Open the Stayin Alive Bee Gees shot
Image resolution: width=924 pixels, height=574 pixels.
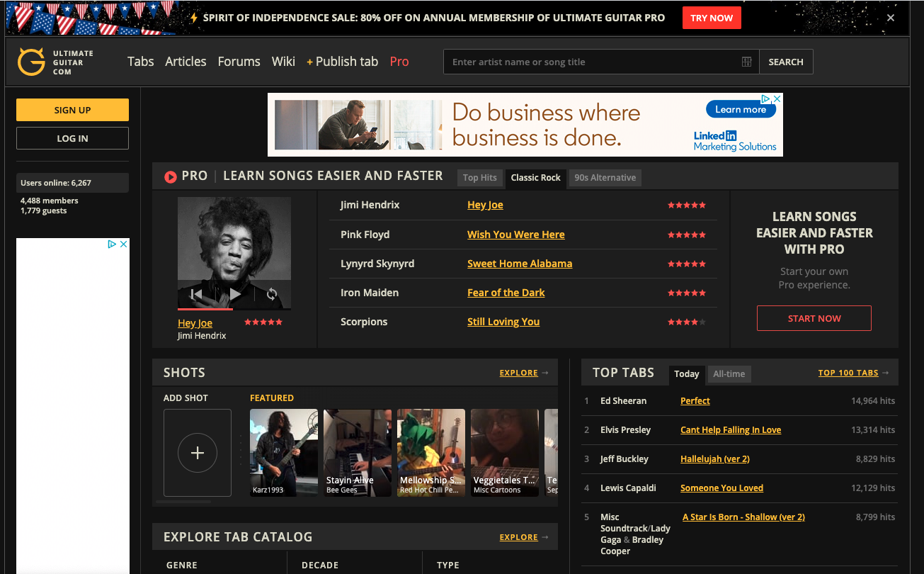358,453
